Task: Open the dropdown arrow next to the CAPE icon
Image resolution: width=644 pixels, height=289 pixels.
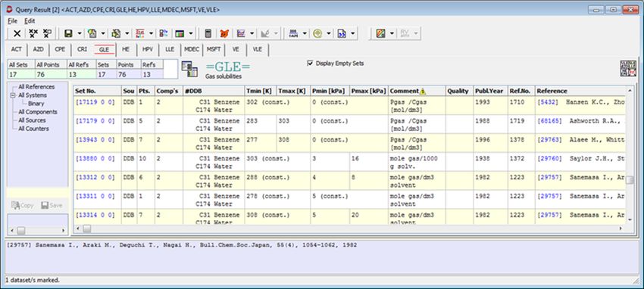Action: coord(305,33)
